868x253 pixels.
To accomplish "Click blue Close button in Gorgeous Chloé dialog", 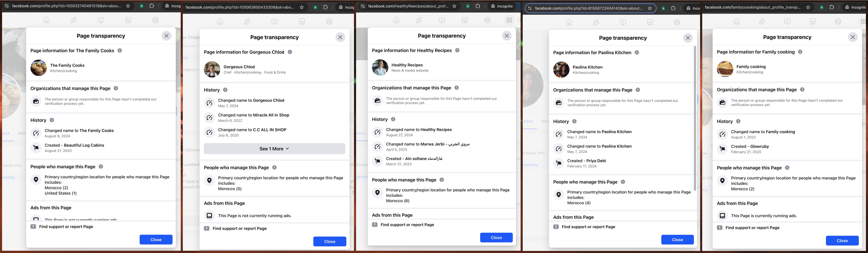I will (x=330, y=242).
